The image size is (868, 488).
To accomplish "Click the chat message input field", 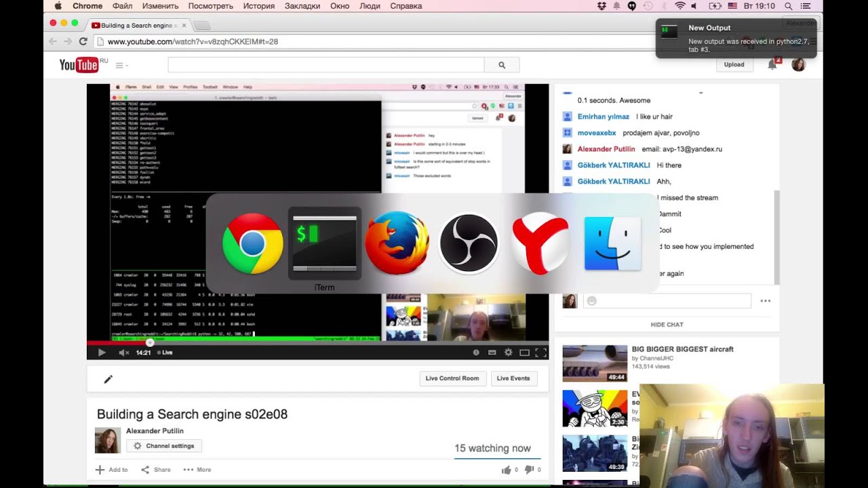I will click(x=667, y=301).
